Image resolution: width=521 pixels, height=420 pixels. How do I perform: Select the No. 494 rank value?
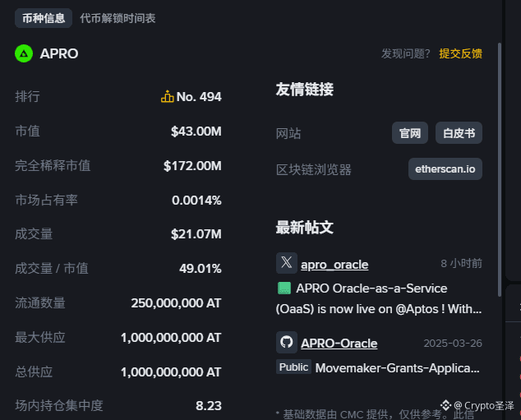pos(199,97)
